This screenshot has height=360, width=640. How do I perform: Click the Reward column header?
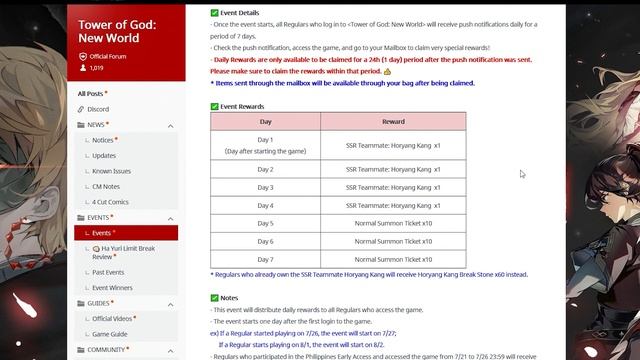point(393,122)
